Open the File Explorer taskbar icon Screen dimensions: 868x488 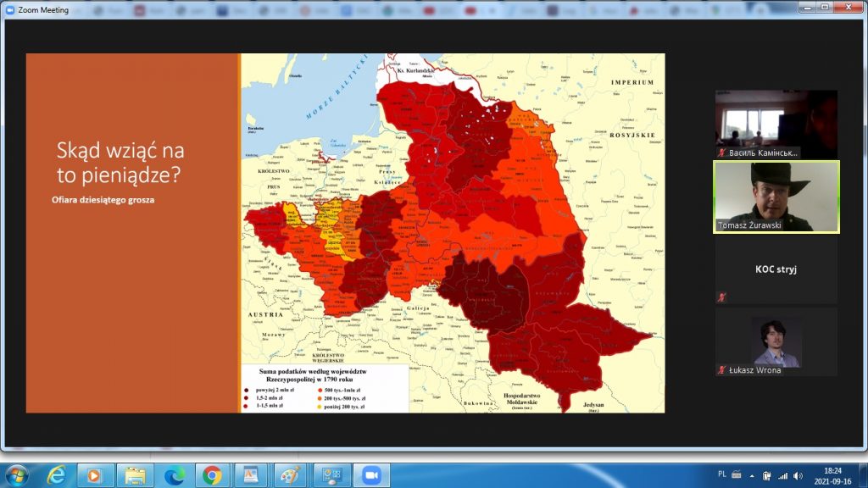pyautogui.click(x=136, y=474)
